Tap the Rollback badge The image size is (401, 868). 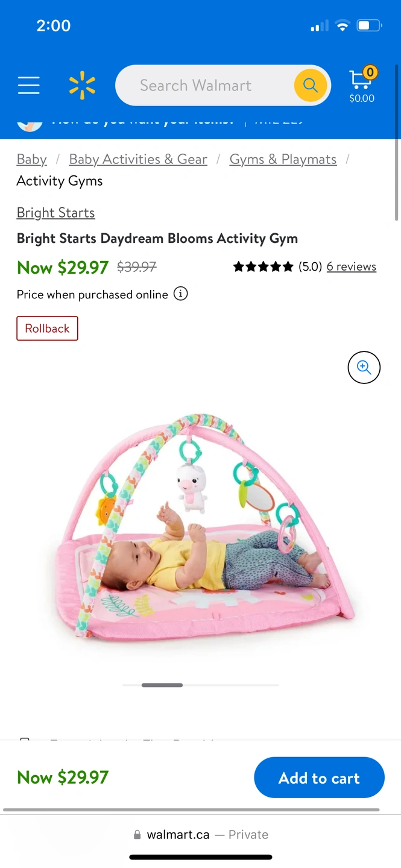(x=47, y=329)
